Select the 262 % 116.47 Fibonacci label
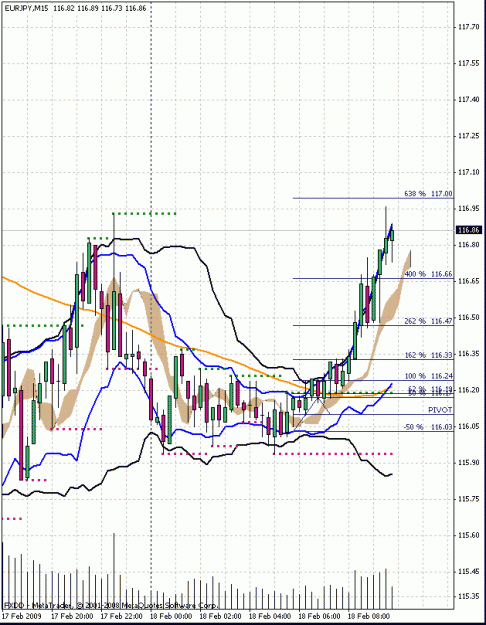This screenshot has height=625, width=486. (x=429, y=321)
